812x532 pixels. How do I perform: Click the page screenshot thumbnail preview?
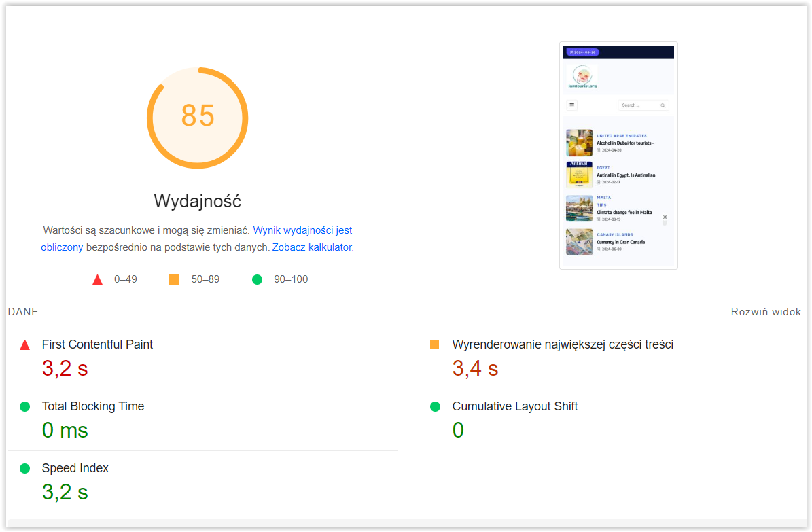tap(618, 156)
